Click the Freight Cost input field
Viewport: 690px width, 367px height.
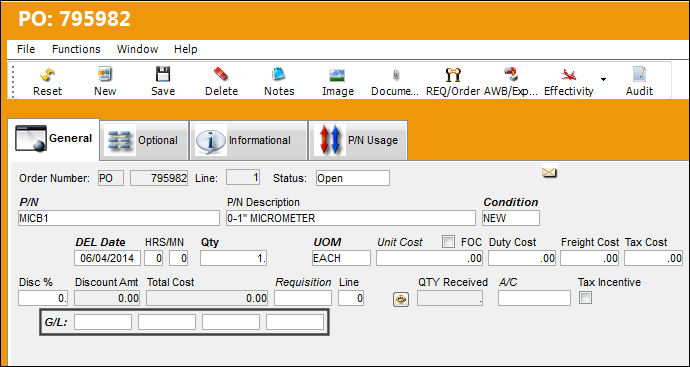590,258
